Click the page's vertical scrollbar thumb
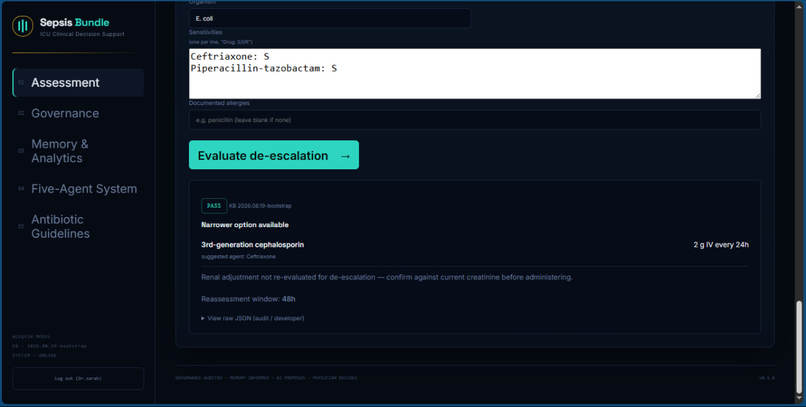Image resolution: width=806 pixels, height=407 pixels. click(x=799, y=348)
